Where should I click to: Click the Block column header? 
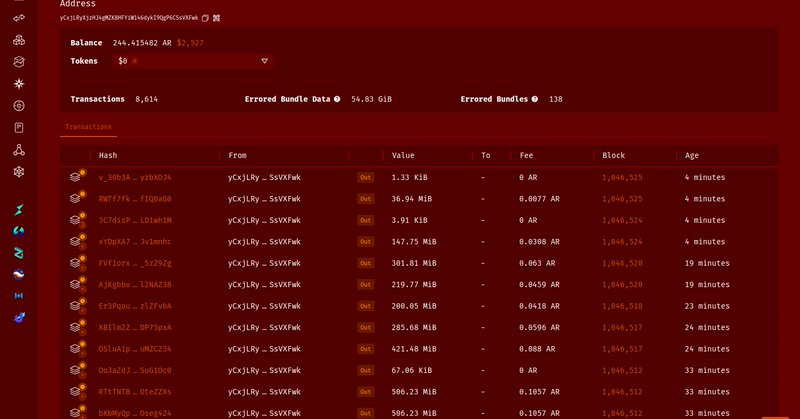613,155
